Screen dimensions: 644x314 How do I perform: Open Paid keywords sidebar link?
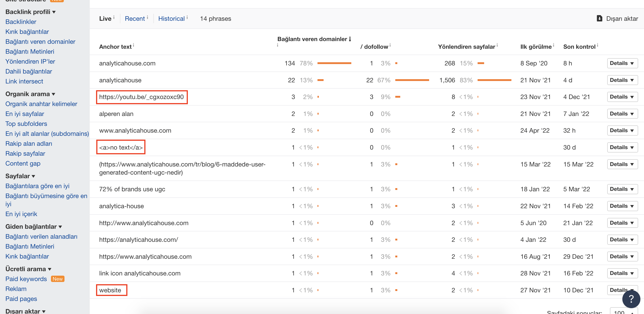pyautogui.click(x=26, y=279)
